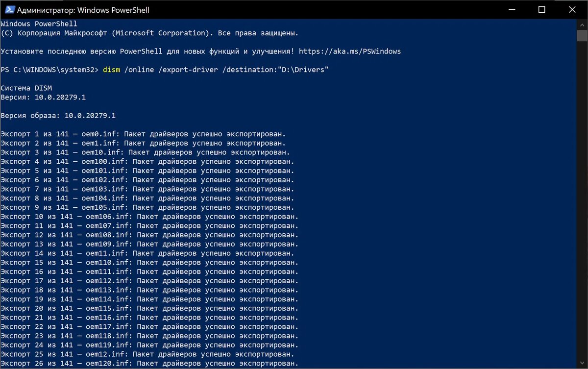Image resolution: width=588 pixels, height=369 pixels.
Task: Click the yellow dism command word
Action: point(111,70)
